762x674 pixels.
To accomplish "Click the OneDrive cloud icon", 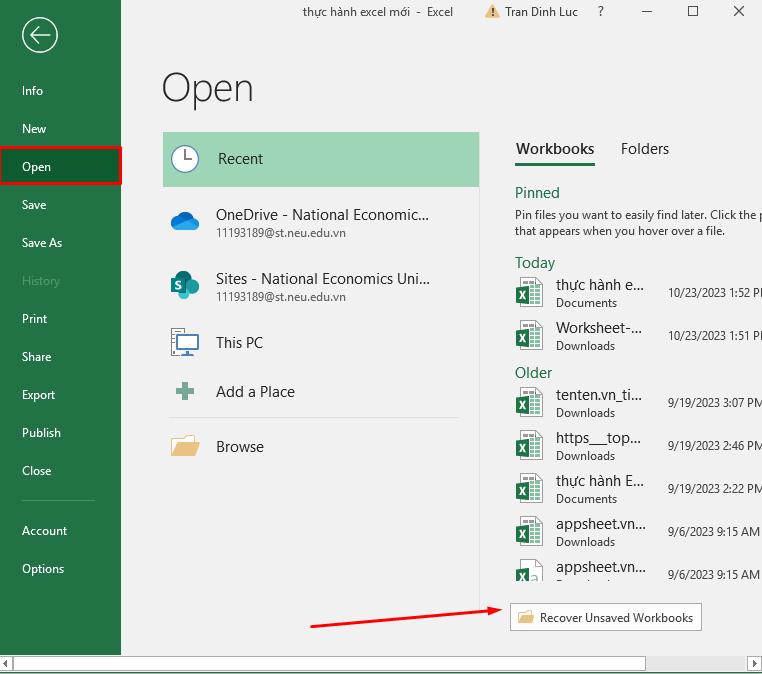I will (x=185, y=222).
